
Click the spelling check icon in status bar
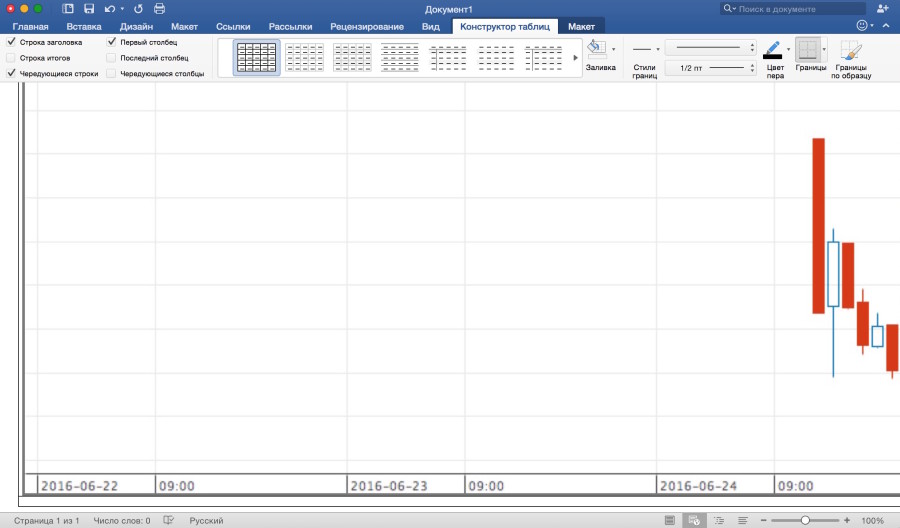[168, 521]
